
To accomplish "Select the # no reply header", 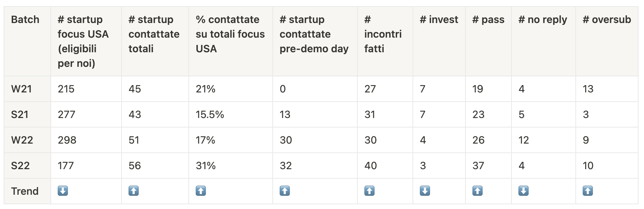I will pyautogui.click(x=543, y=19).
